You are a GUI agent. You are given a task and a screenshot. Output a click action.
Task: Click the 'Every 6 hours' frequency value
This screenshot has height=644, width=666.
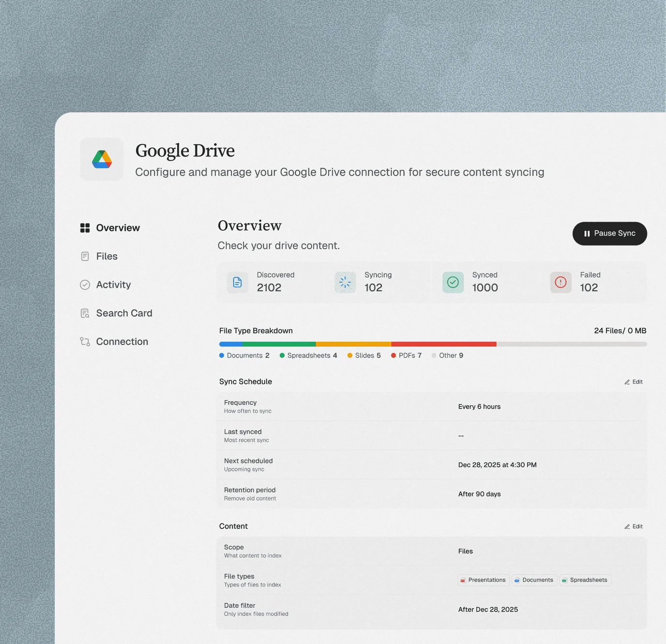point(479,407)
